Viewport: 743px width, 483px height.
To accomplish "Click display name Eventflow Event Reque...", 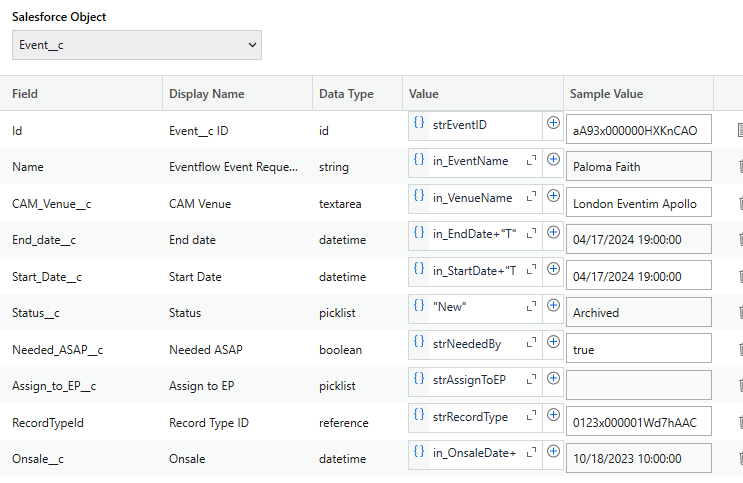I will point(234,167).
